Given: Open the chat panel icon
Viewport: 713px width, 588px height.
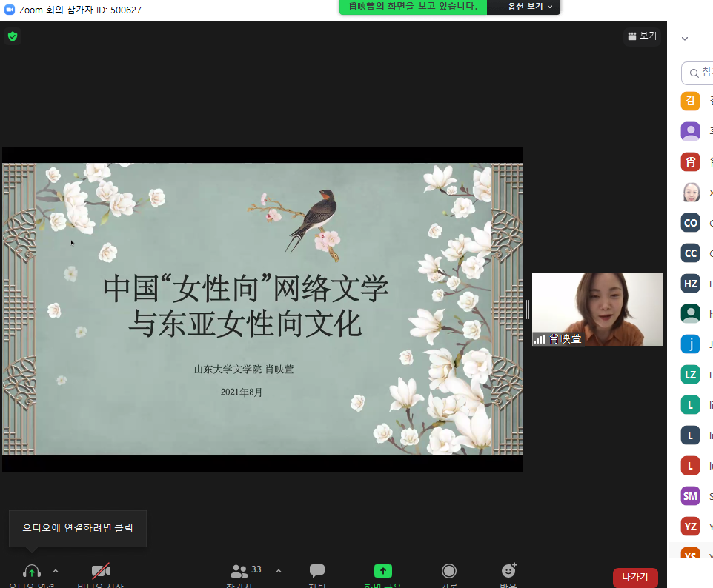Looking at the screenshot, I should pyautogui.click(x=317, y=571).
